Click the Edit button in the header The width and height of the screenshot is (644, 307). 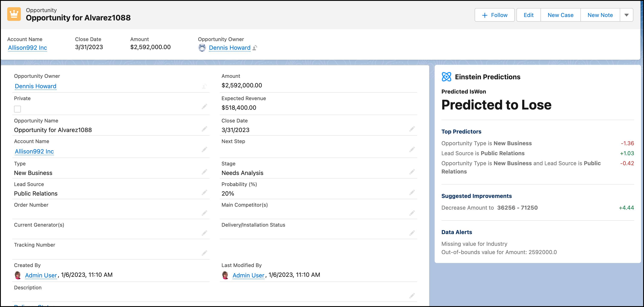(528, 15)
